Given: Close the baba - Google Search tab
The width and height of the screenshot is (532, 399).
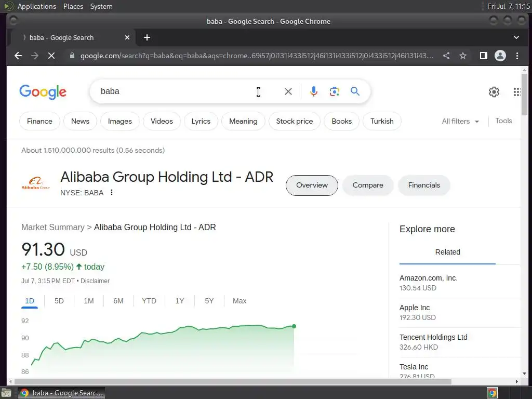Looking at the screenshot, I should [x=127, y=37].
